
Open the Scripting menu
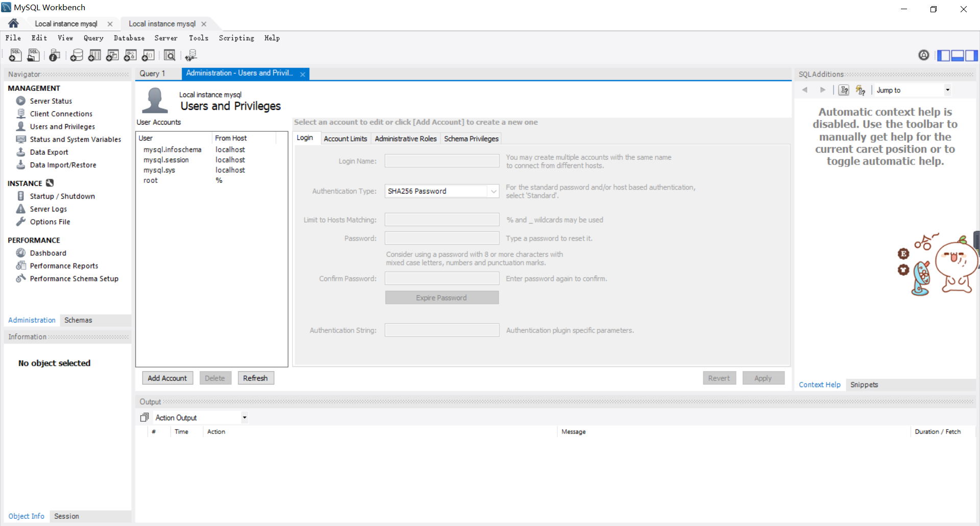[236, 38]
